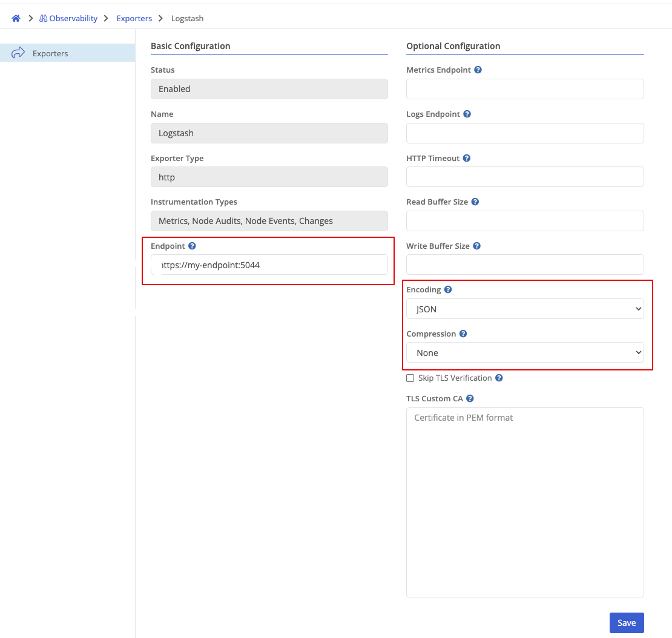672x638 pixels.
Task: Click the disabled Status Enabled field
Action: (269, 89)
